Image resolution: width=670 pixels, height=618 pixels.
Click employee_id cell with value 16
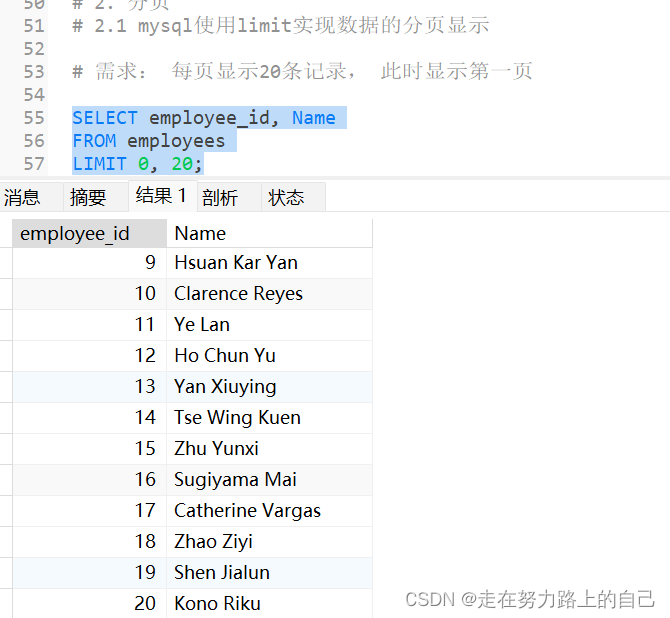point(89,480)
